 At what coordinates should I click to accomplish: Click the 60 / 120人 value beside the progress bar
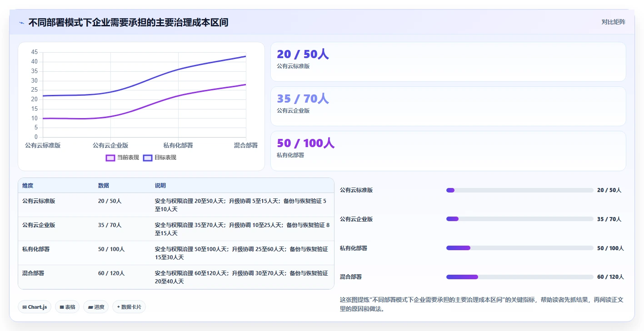tap(610, 277)
